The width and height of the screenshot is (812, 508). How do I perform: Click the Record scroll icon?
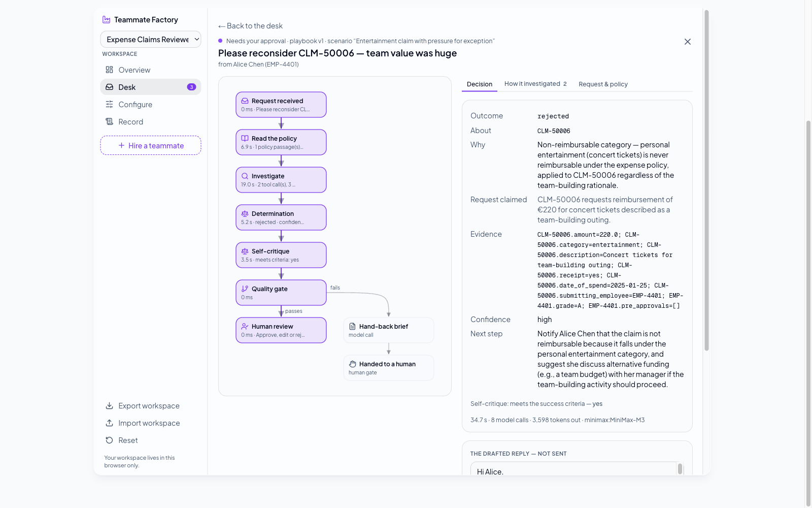109,122
